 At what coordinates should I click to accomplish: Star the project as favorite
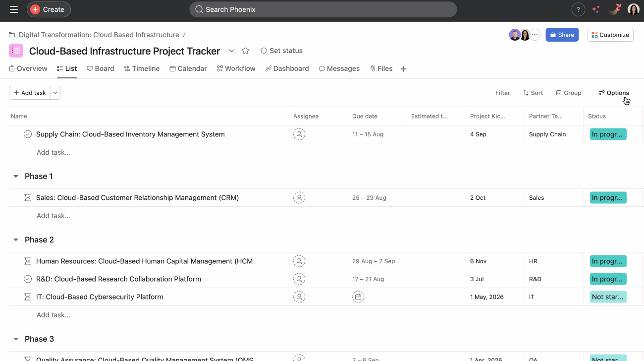point(245,51)
